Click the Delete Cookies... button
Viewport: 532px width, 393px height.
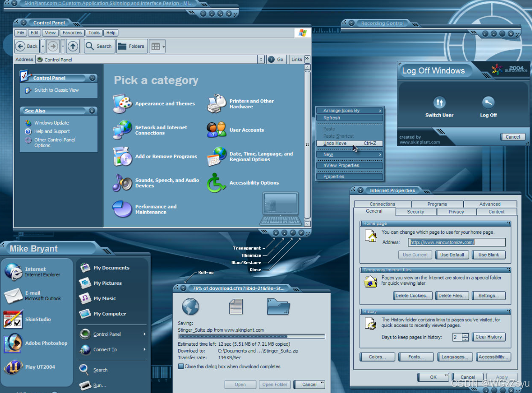(x=413, y=296)
